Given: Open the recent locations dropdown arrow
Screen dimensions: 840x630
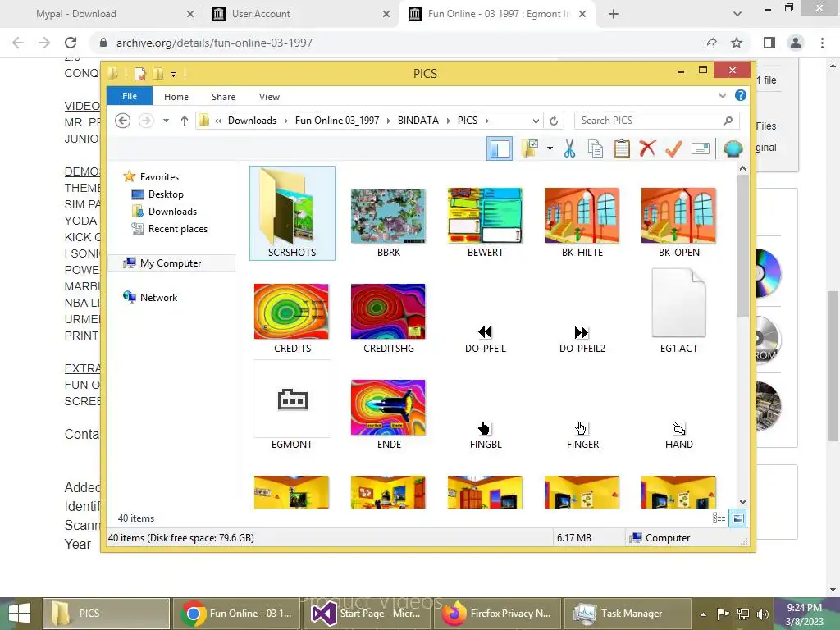Looking at the screenshot, I should pyautogui.click(x=166, y=121).
